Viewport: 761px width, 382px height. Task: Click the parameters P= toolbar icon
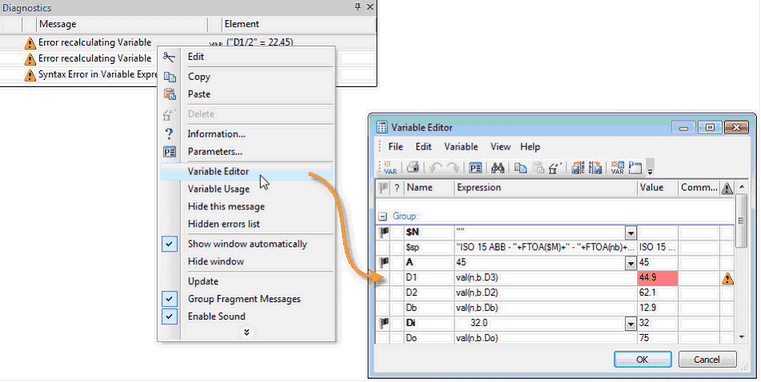tap(475, 168)
